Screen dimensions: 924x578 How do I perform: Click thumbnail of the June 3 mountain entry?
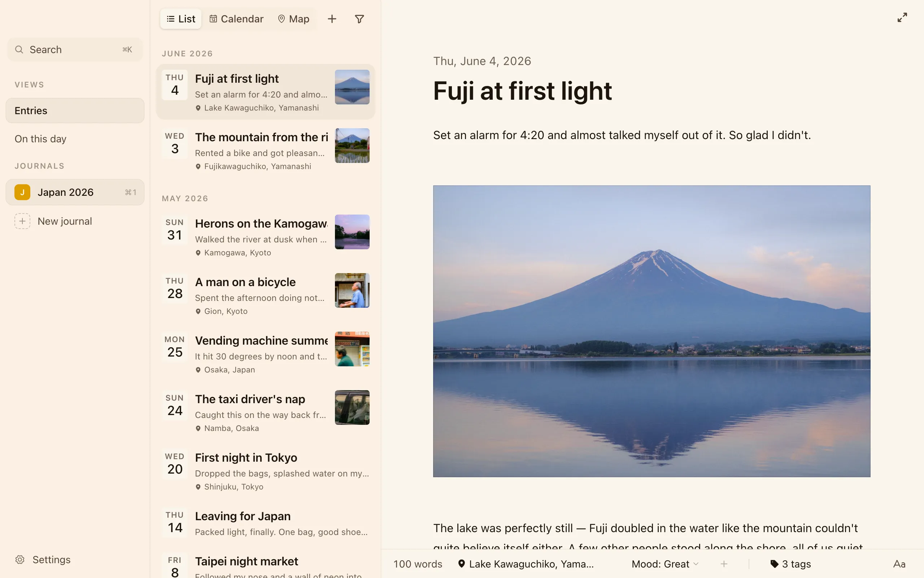pyautogui.click(x=352, y=145)
